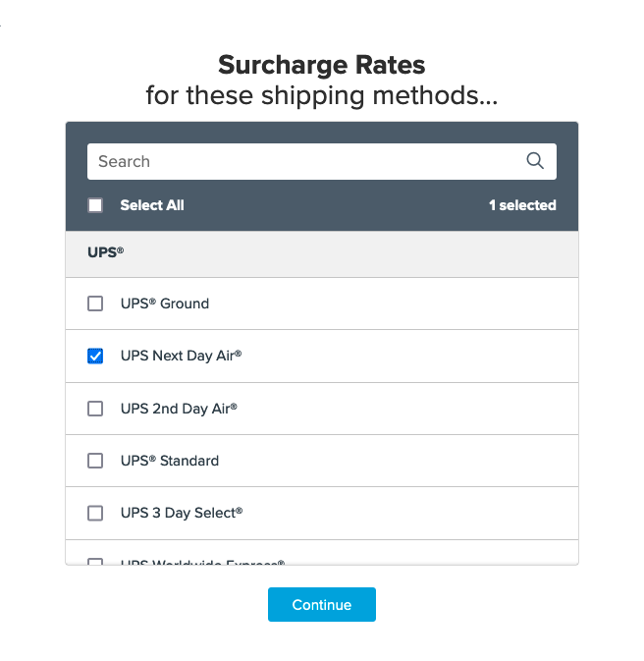
Task: Toggle the partially visible UPS Worldwide Express® checkbox
Action: 95,563
